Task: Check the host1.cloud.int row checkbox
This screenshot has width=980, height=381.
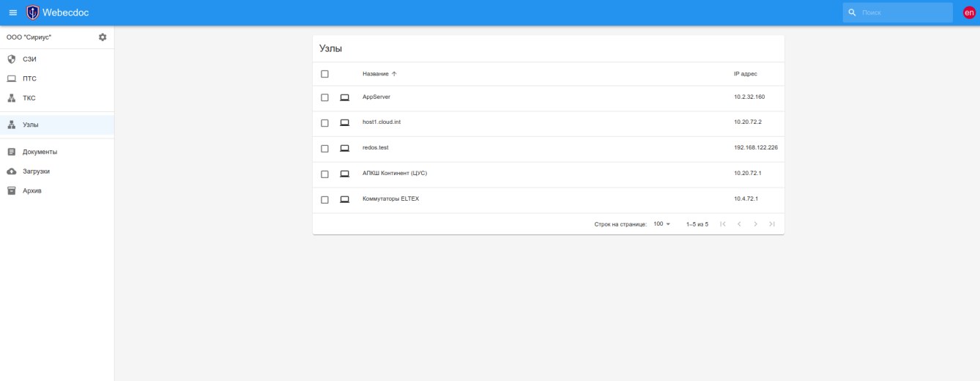Action: (324, 122)
